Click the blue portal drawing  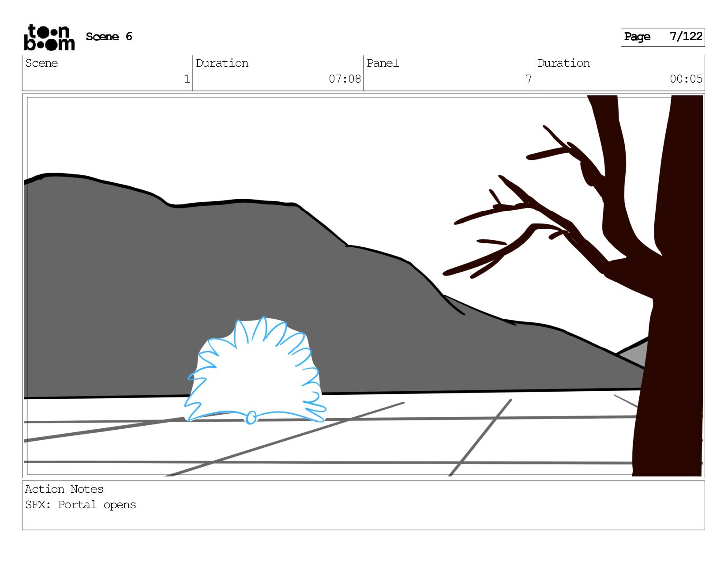[255, 371]
